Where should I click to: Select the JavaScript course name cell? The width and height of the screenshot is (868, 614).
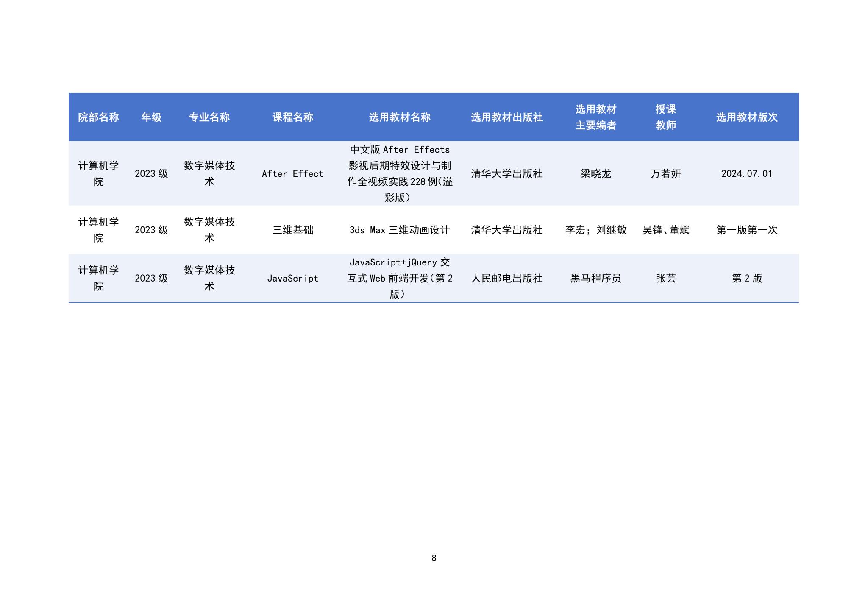tap(292, 279)
